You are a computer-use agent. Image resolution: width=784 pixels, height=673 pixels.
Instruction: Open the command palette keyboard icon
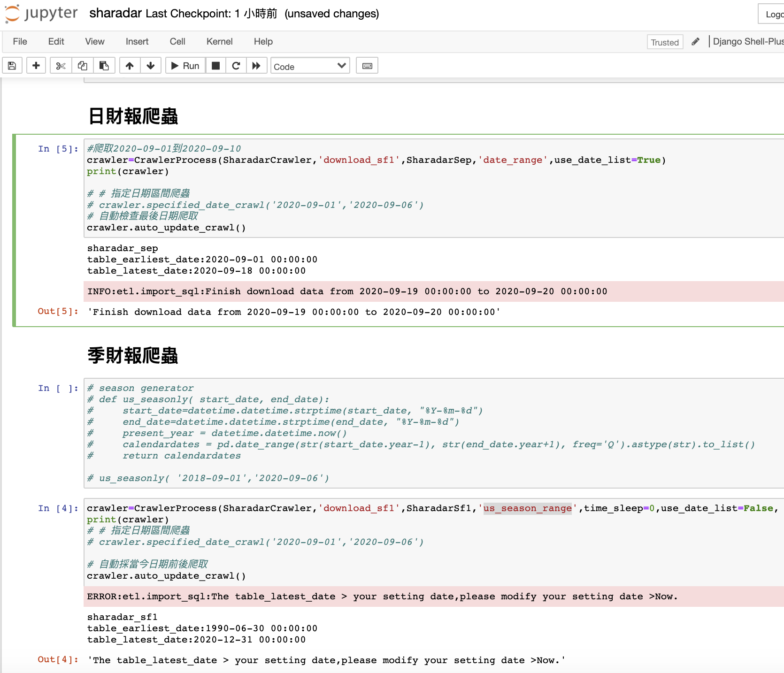coord(367,65)
